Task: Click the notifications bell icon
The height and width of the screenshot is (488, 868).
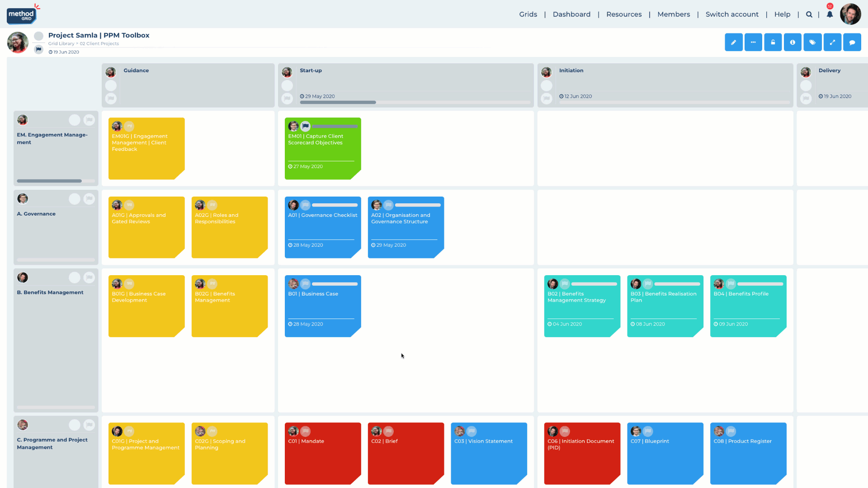Action: point(829,14)
